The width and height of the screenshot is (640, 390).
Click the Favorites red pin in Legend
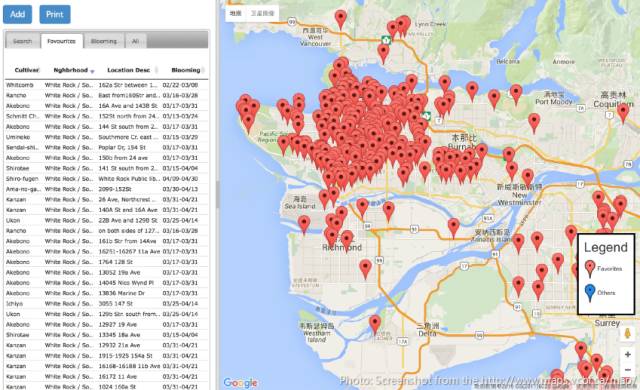590,269
